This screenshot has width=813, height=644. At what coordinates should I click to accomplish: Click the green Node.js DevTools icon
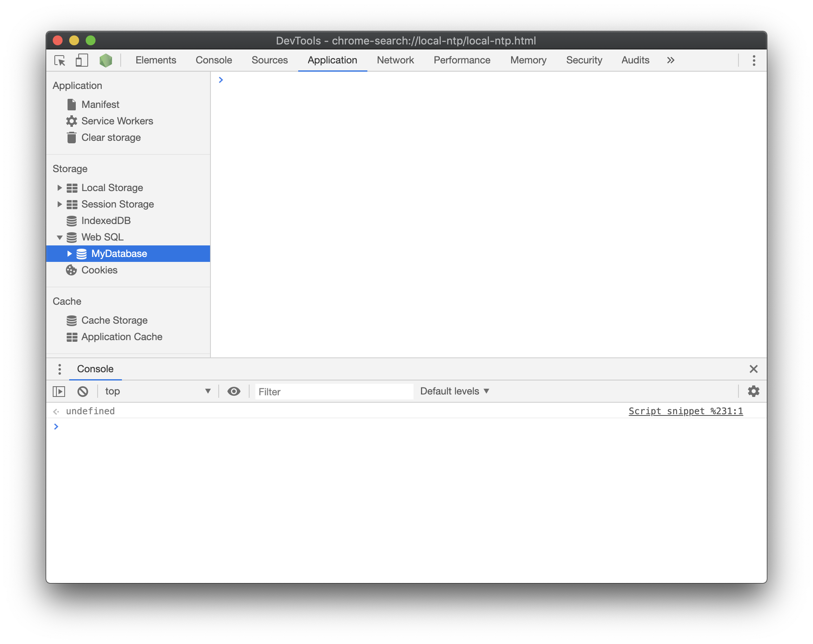tap(106, 61)
